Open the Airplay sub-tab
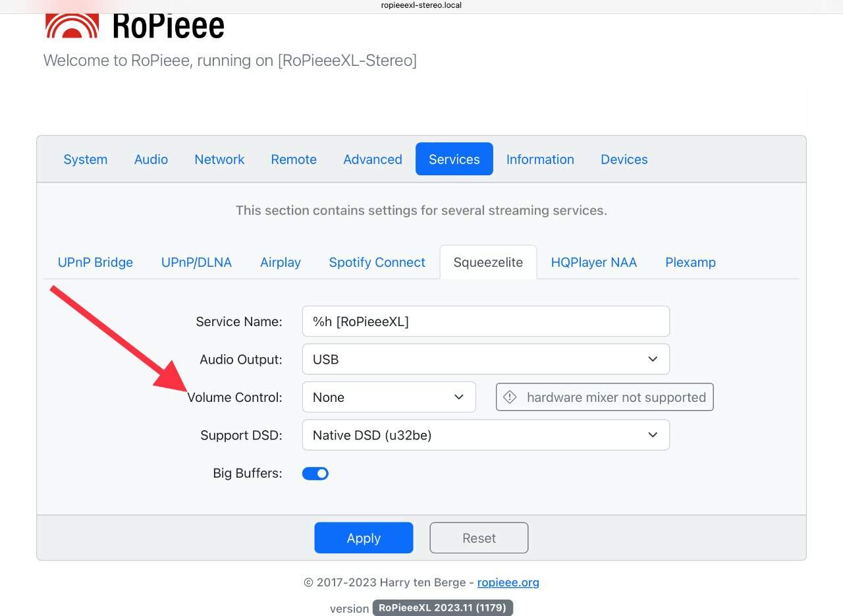Viewport: 843px width, 616px height. (281, 262)
